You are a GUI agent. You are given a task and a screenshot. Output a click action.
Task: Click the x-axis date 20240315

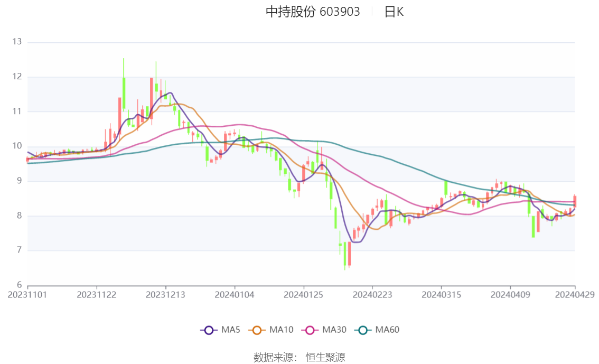click(441, 295)
